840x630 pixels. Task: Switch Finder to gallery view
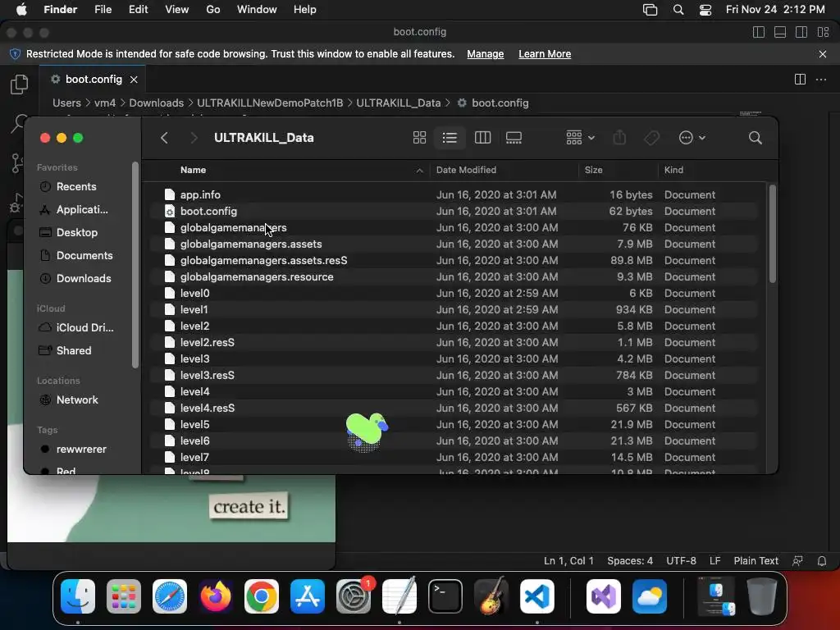point(514,138)
